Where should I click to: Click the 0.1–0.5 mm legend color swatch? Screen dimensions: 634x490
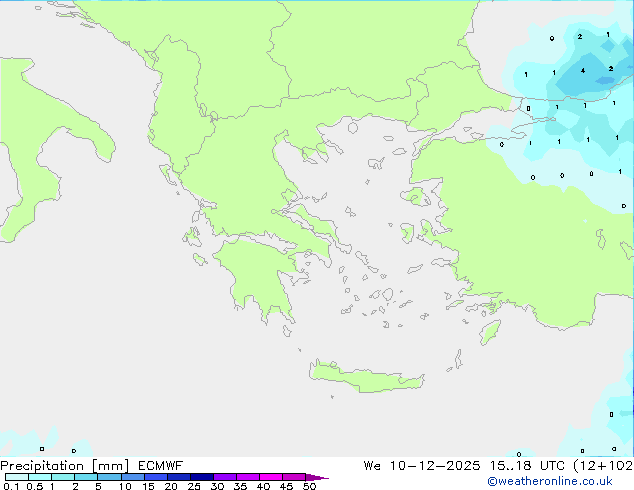[17, 477]
